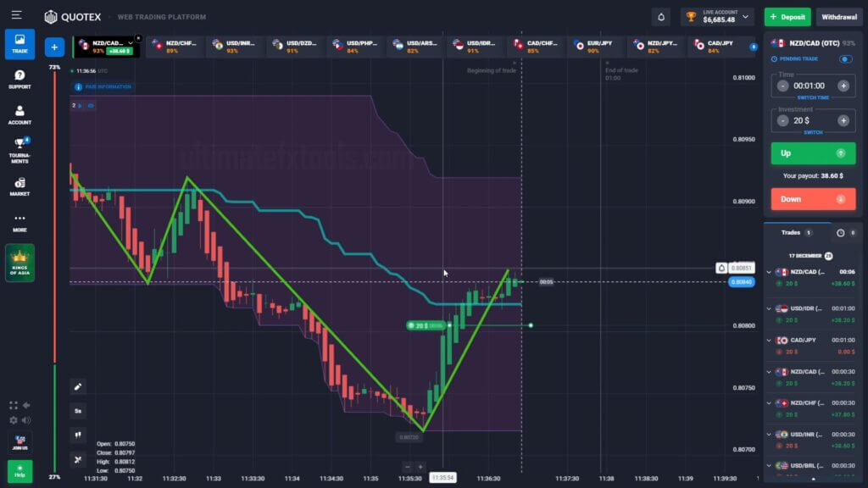Screen dimensions: 868x488
Task: Click the Quotex logo
Action: (x=73, y=17)
